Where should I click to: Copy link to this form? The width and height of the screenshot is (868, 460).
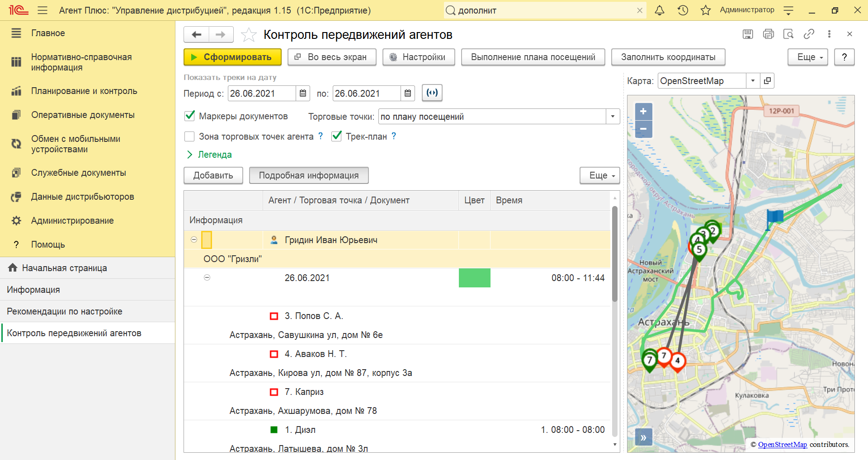(809, 34)
